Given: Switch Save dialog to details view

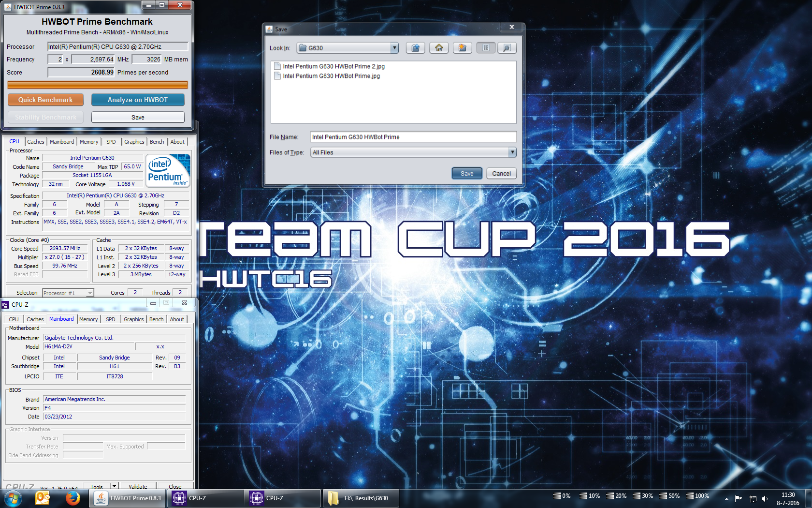Looking at the screenshot, I should pos(507,48).
